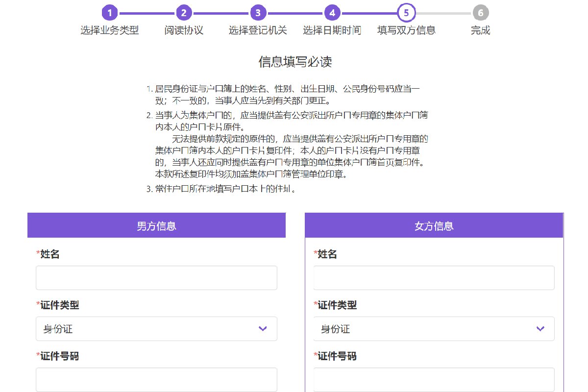The height and width of the screenshot is (392, 588).
Task: Click the current step 5 circle
Action: pos(406,13)
